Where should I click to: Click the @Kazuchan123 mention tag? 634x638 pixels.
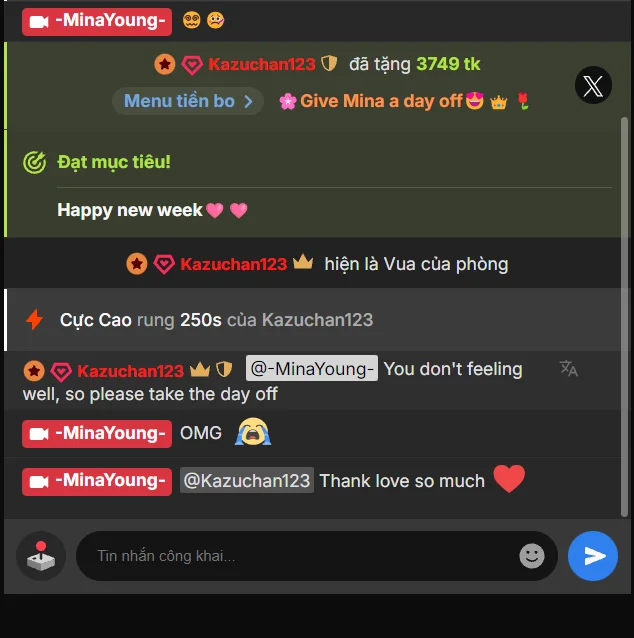(x=247, y=481)
